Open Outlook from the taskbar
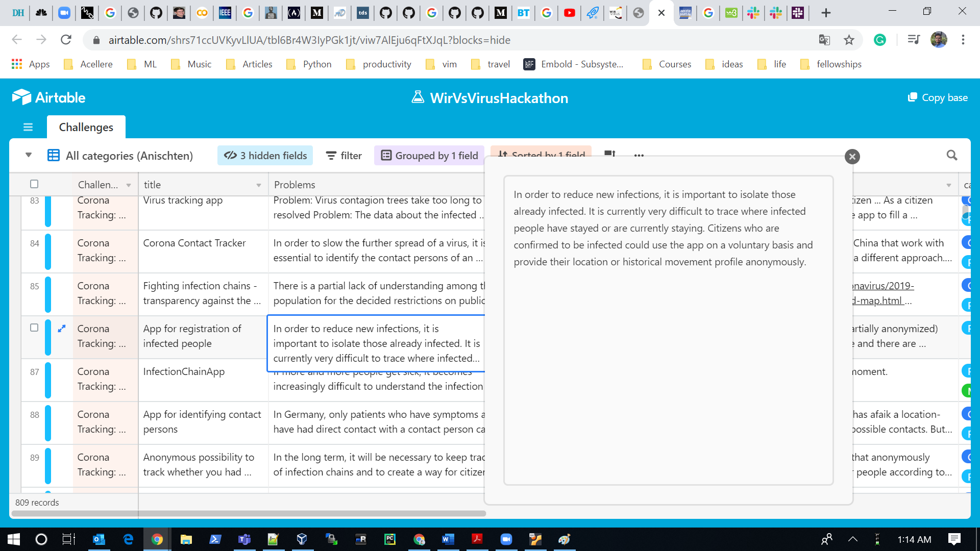 (99, 539)
